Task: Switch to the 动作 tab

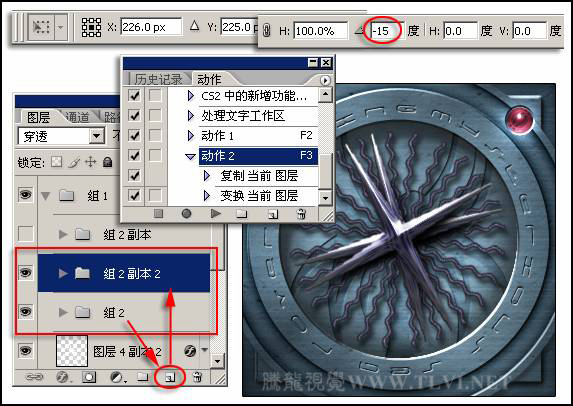Action: pos(209,79)
